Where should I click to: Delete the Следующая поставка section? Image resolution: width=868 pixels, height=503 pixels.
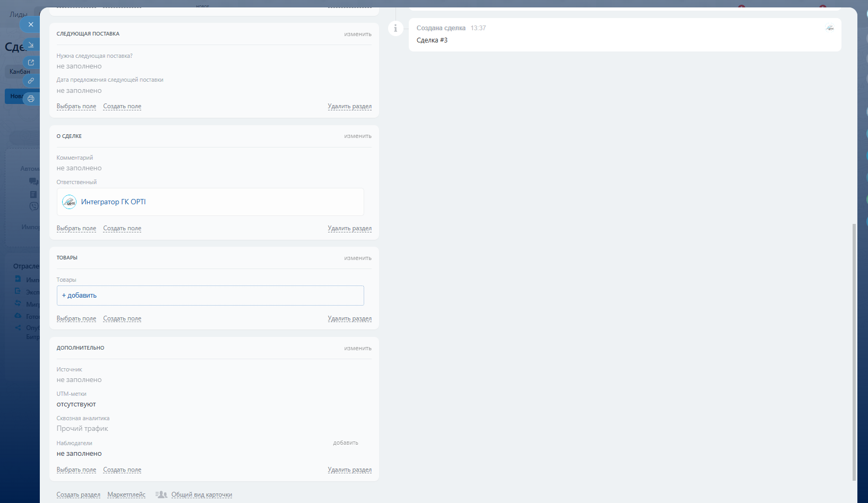tap(349, 107)
